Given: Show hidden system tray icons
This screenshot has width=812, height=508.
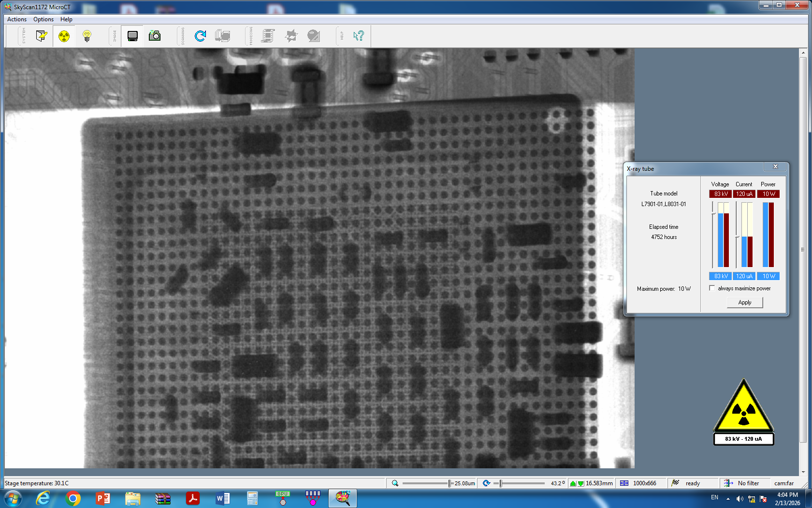Looking at the screenshot, I should 728,499.
